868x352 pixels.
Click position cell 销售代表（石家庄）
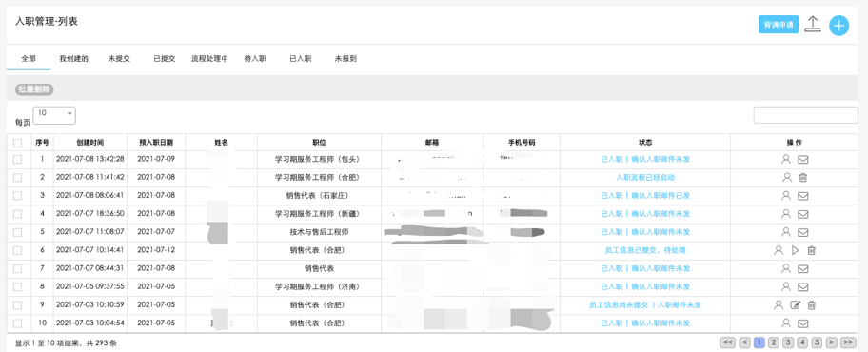319,196
